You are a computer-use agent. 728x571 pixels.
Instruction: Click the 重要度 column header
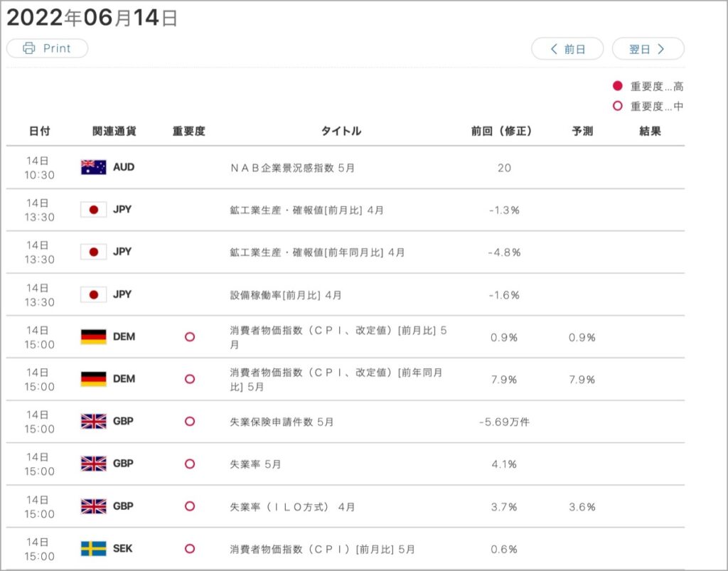coord(189,132)
